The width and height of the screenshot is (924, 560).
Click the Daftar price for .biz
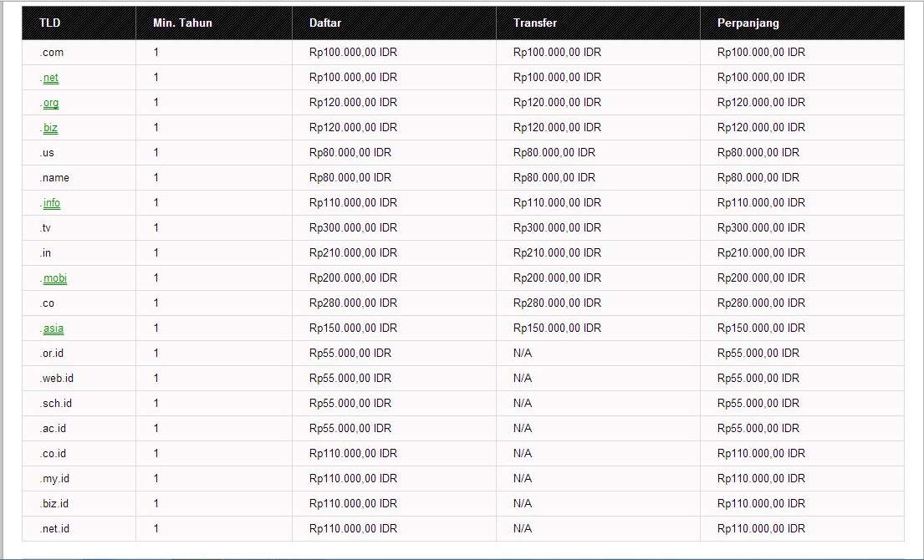353,128
